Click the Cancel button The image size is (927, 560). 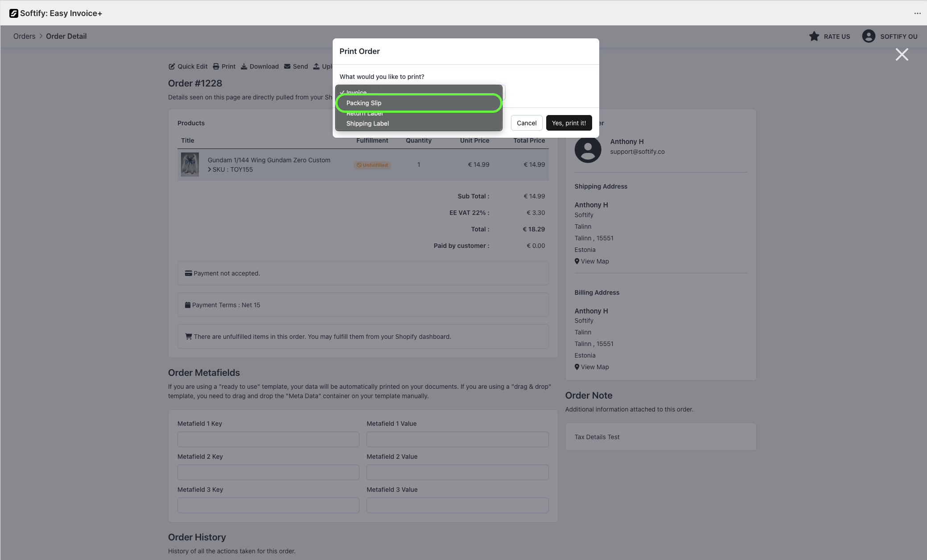(526, 123)
